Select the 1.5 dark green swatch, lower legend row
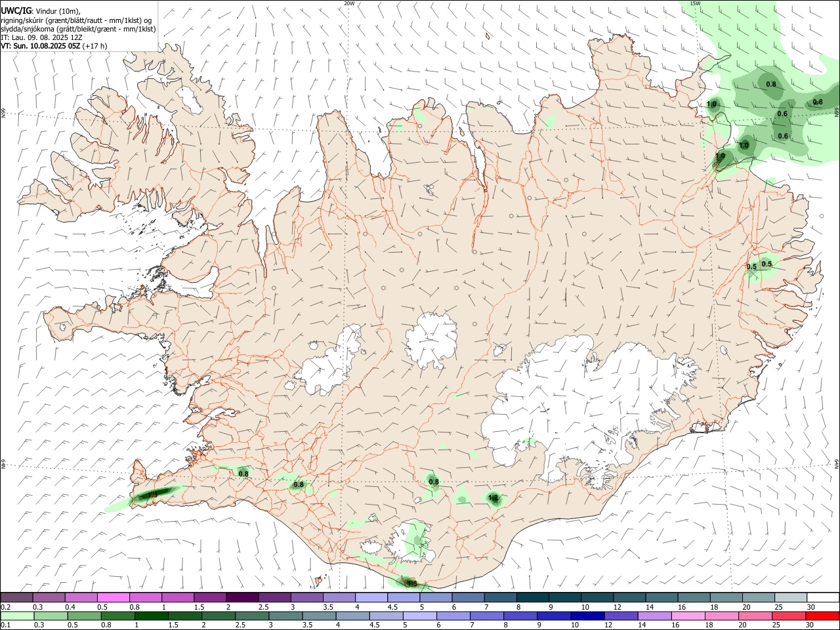The height and width of the screenshot is (630, 840). [184, 616]
